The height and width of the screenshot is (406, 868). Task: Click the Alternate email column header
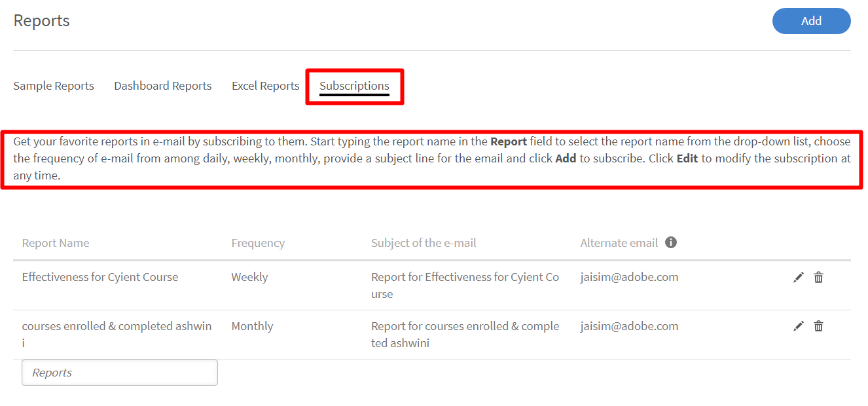click(x=619, y=243)
